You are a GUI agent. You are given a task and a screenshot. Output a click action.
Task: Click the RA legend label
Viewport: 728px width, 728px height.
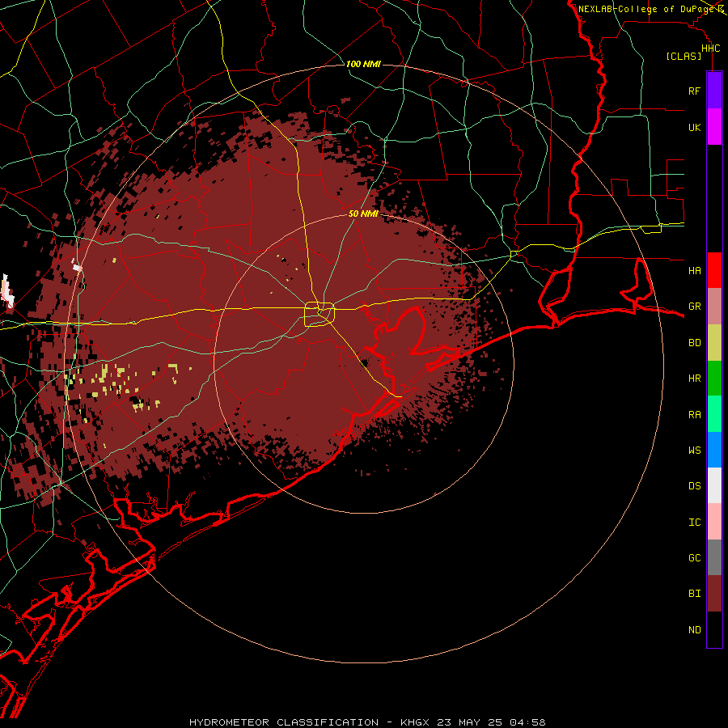click(x=694, y=415)
